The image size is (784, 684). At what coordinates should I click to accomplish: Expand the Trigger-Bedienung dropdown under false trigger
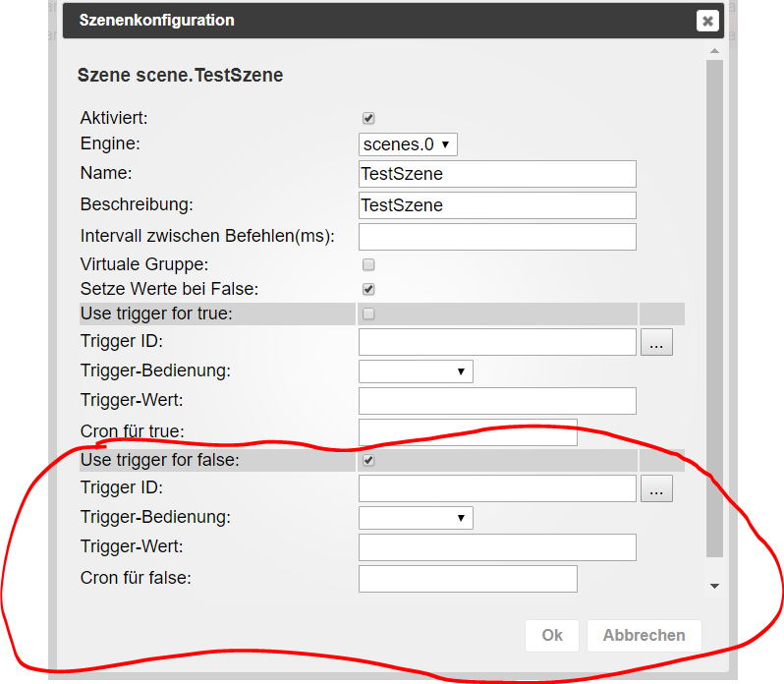pyautogui.click(x=416, y=518)
